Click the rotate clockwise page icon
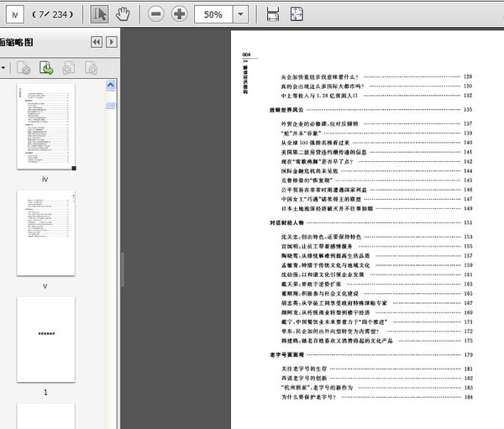Viewport: 504px width, 429px height. tap(92, 68)
